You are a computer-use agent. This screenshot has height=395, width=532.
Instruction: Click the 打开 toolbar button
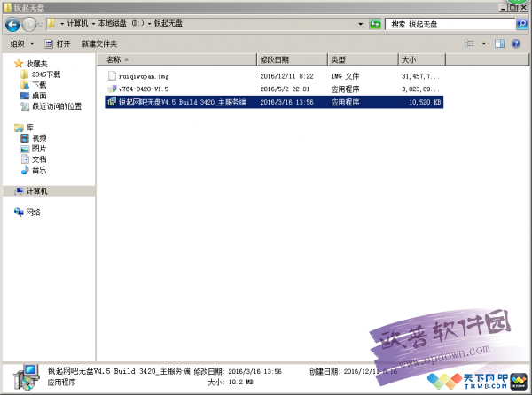(x=58, y=43)
